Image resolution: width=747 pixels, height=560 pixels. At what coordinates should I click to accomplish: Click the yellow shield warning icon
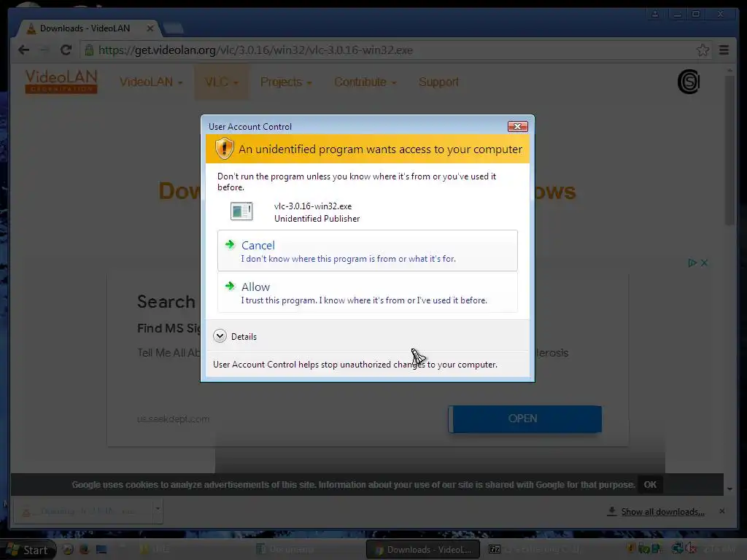point(224,149)
